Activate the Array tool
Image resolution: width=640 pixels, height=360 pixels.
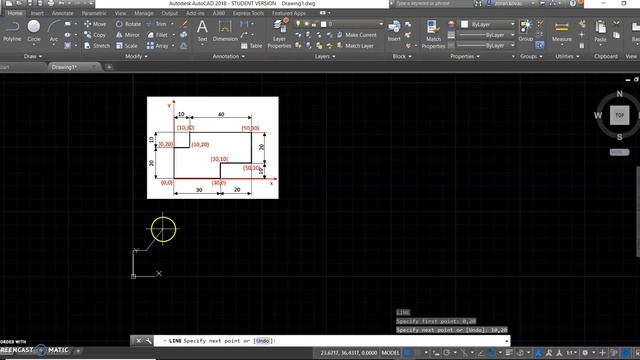point(158,46)
